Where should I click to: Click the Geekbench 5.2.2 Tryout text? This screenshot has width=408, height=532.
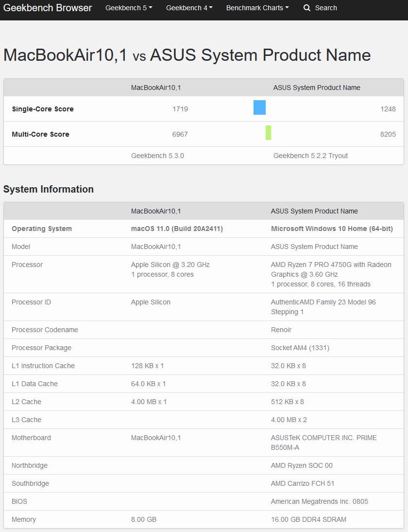311,156
